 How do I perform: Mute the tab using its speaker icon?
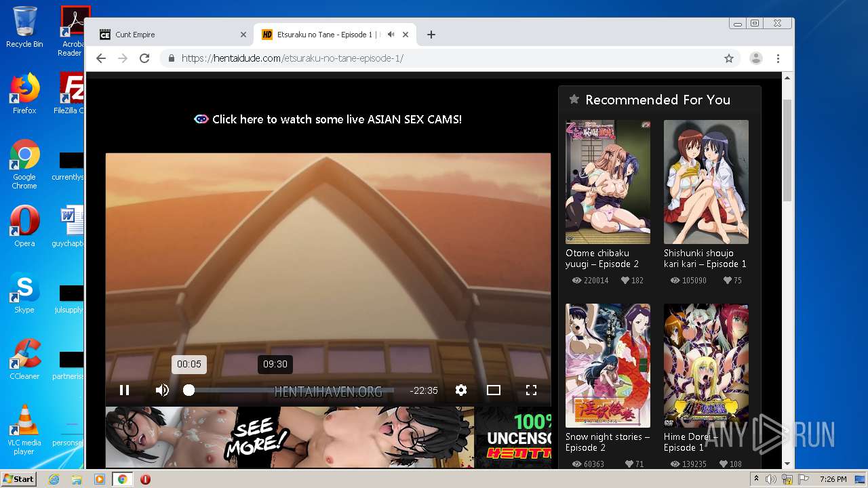click(x=391, y=35)
